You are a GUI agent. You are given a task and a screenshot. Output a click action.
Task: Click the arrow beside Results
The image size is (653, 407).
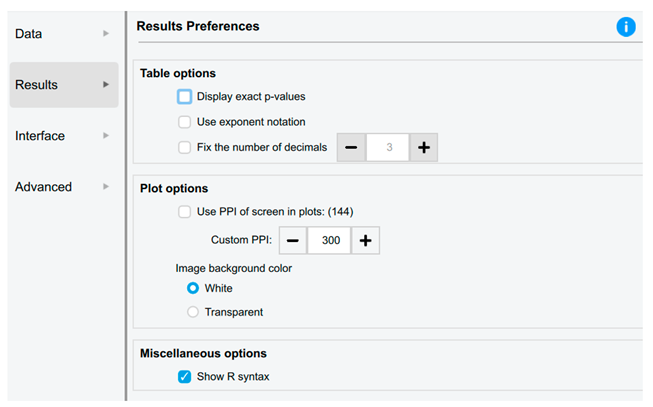(106, 85)
